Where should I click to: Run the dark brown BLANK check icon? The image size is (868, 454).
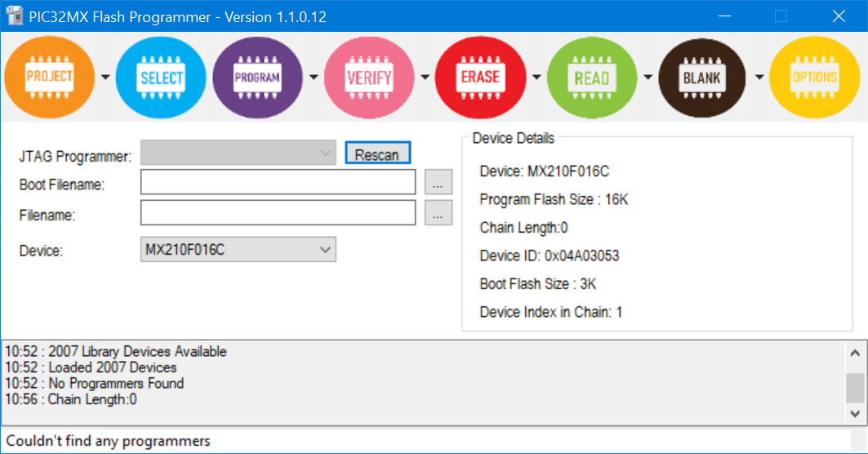pos(702,78)
